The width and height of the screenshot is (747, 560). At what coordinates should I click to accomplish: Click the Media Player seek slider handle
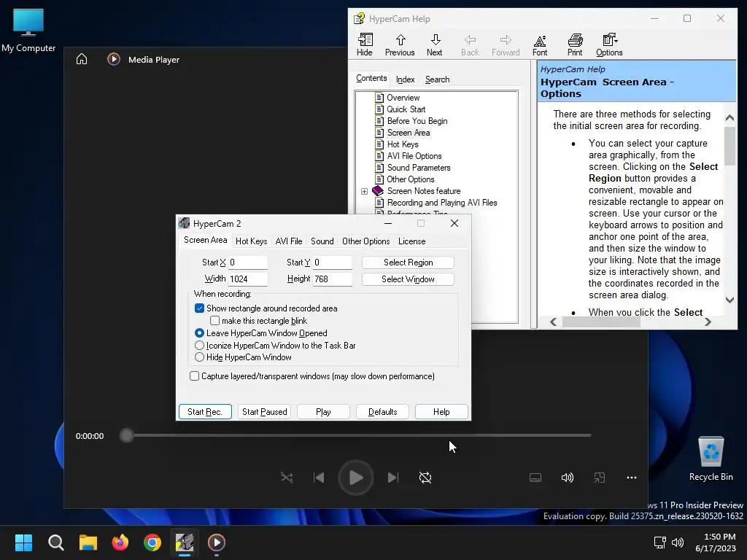(126, 435)
